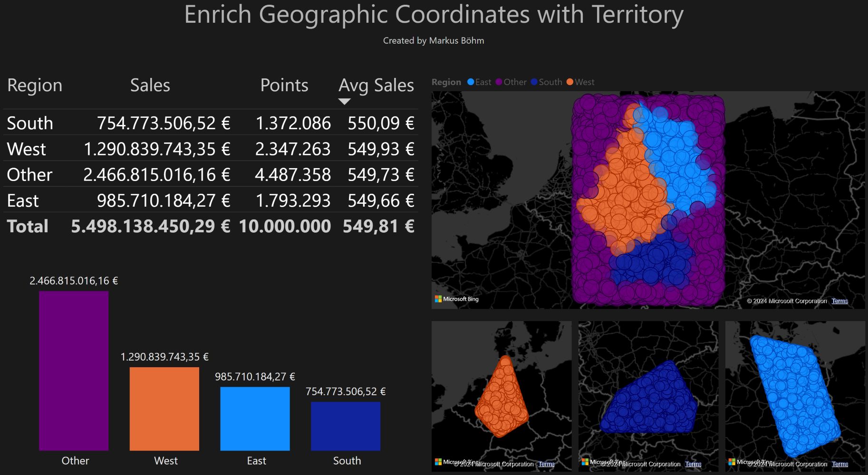Open Terms link on the large map
The height and width of the screenshot is (475, 868).
(840, 301)
